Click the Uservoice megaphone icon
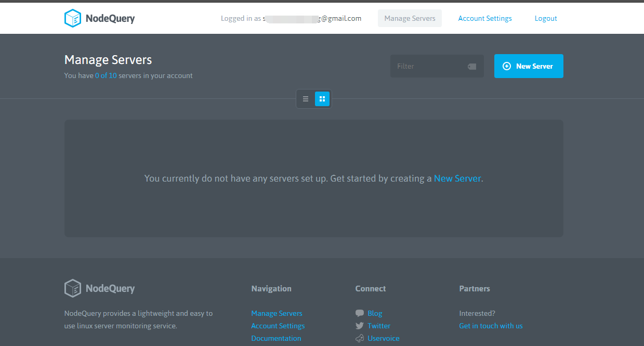 [360, 338]
